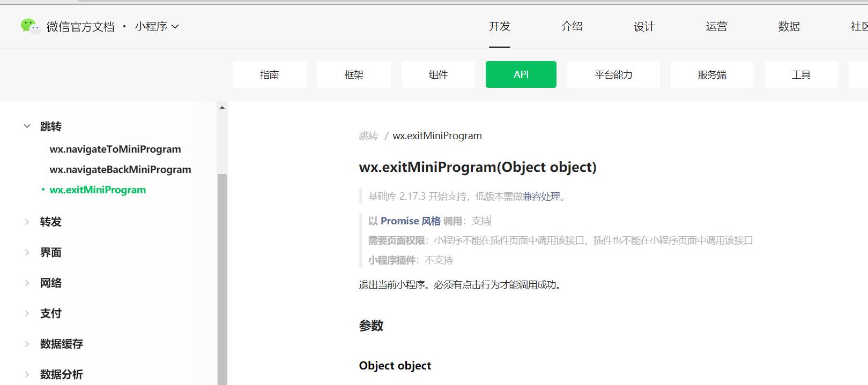Open wx.navigateToMiniProgram in sidebar
Screen dimensions: 868x385
(115, 149)
